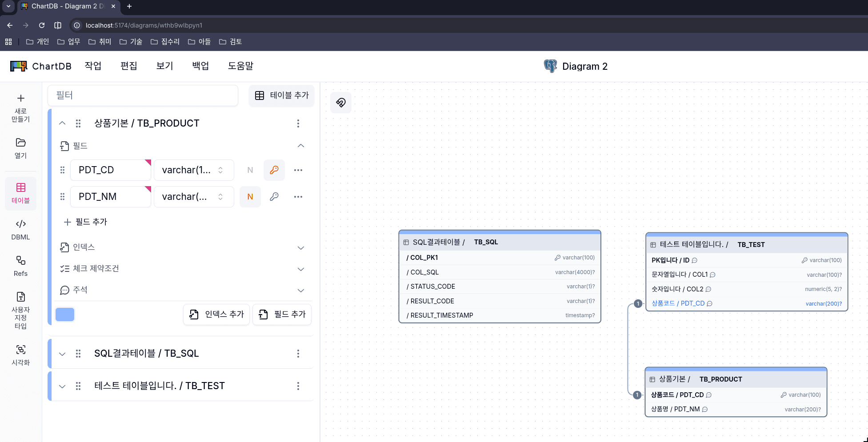Open PDT_CD field more options
This screenshot has height=442, width=868.
tap(298, 170)
